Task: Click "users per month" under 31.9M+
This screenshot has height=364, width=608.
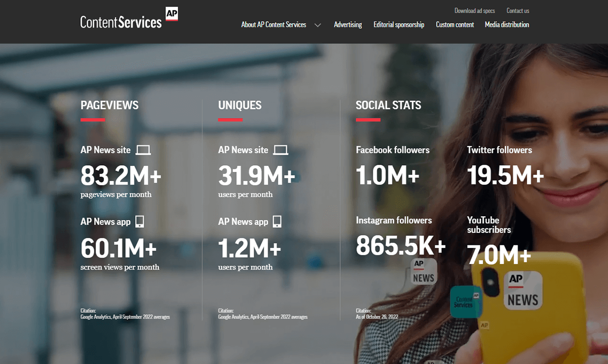Action: coord(246,195)
